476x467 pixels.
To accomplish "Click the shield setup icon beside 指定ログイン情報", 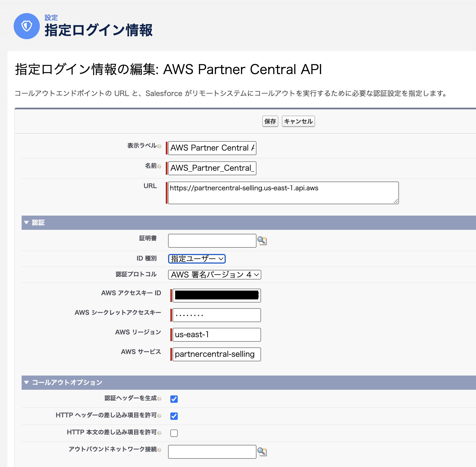I will [26, 26].
